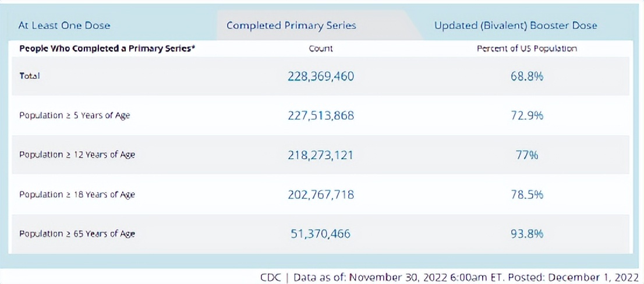Click the total count 228,369,460
Image resolution: width=644 pixels, height=284 pixels.
[x=321, y=76]
